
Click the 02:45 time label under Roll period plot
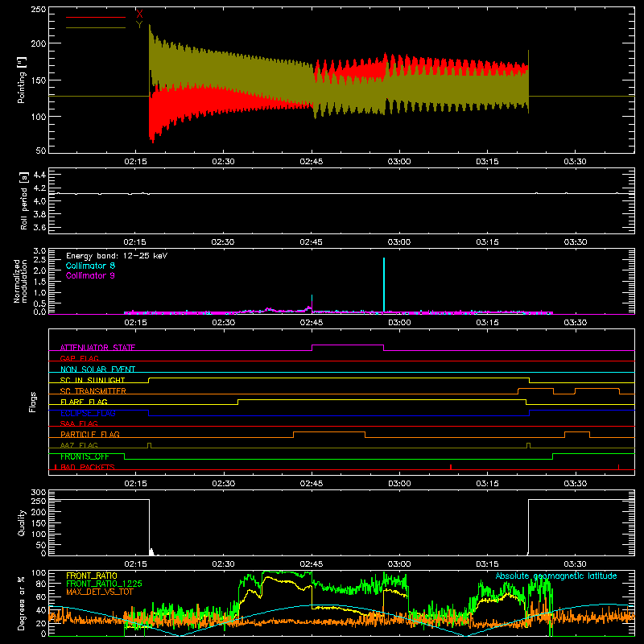pyautogui.click(x=312, y=242)
